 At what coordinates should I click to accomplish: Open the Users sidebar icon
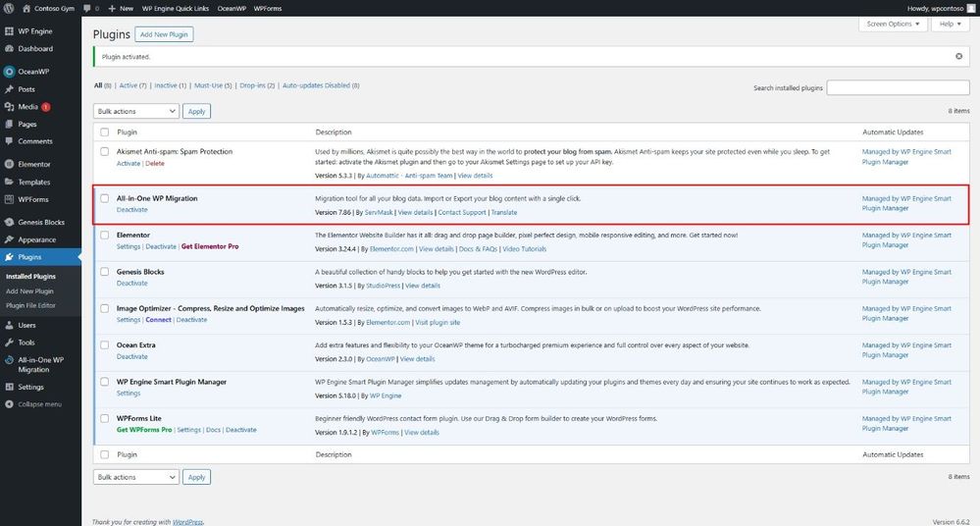[x=9, y=325]
